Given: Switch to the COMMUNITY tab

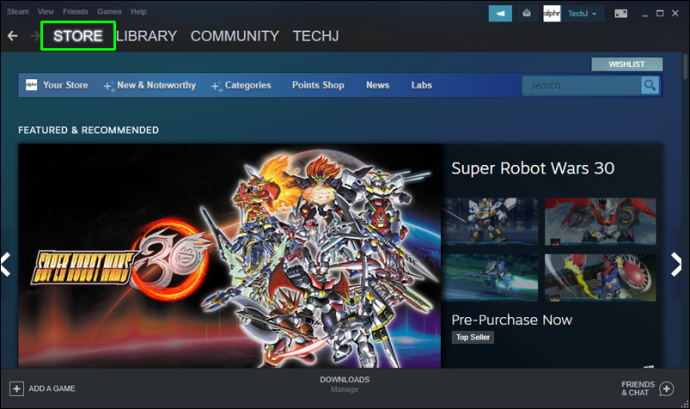Looking at the screenshot, I should [235, 36].
